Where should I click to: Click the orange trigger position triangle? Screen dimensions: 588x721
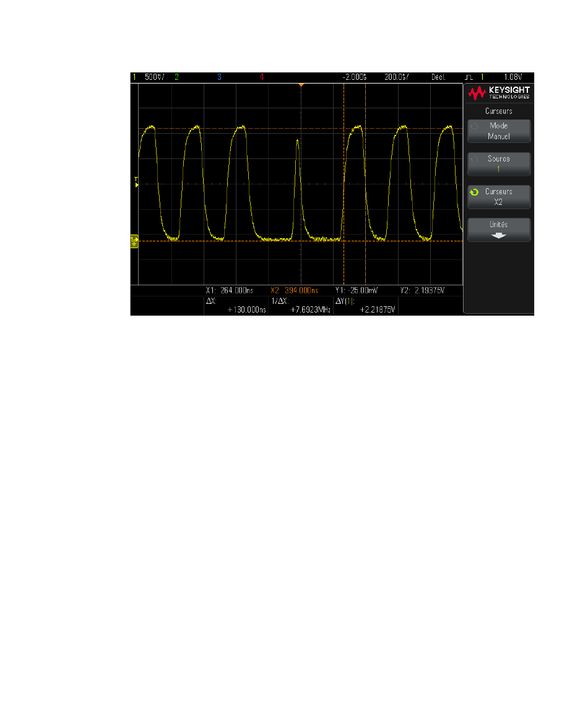(301, 85)
